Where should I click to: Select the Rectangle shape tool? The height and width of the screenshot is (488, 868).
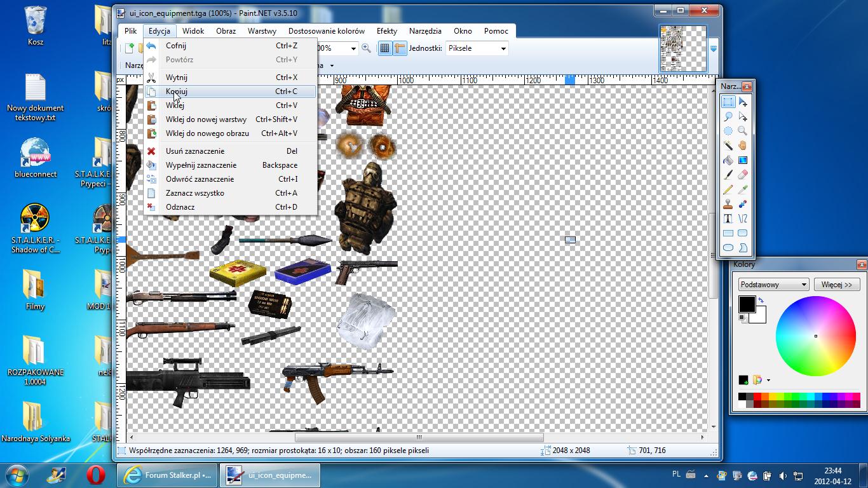(728, 233)
